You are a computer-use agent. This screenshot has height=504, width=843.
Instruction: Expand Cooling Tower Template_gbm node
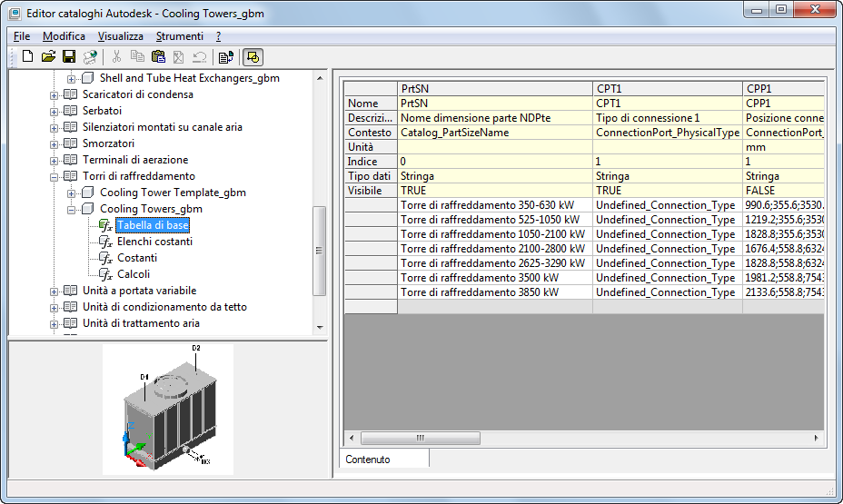(x=71, y=193)
